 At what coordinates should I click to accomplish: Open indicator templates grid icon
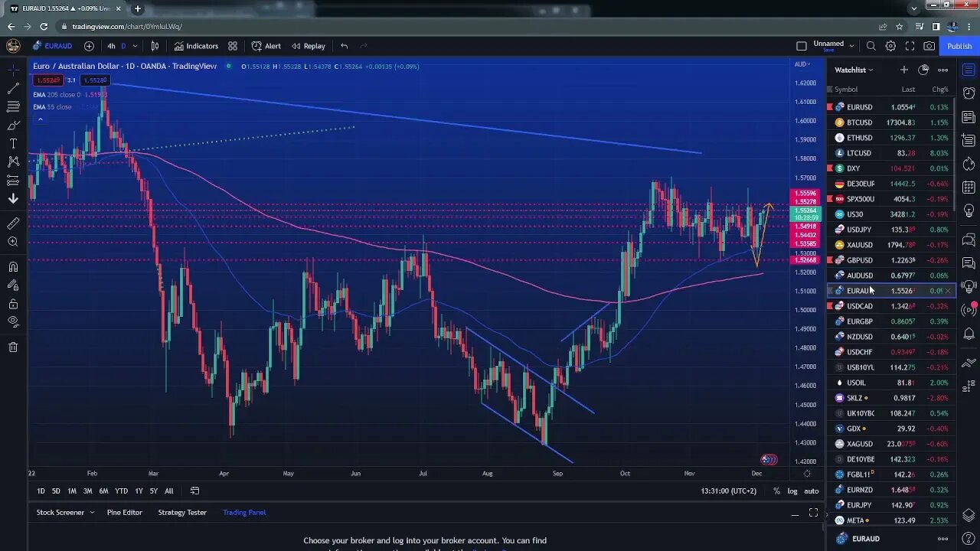click(x=233, y=46)
